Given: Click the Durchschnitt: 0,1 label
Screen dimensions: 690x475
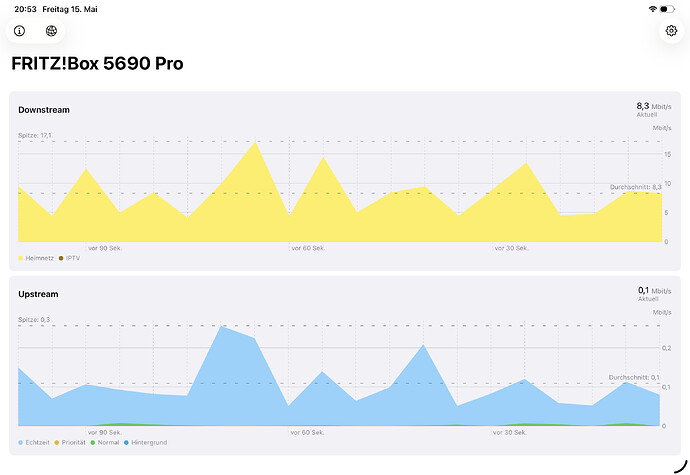Looking at the screenshot, I should (x=634, y=377).
